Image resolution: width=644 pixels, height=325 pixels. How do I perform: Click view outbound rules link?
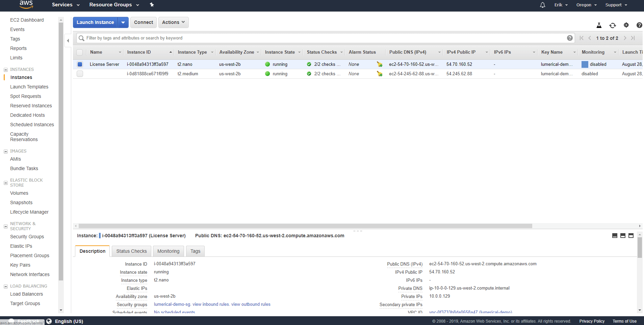251,304
